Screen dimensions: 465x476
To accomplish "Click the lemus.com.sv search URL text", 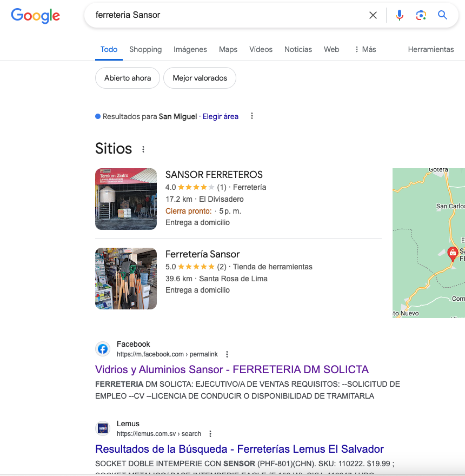I will click(x=159, y=434).
